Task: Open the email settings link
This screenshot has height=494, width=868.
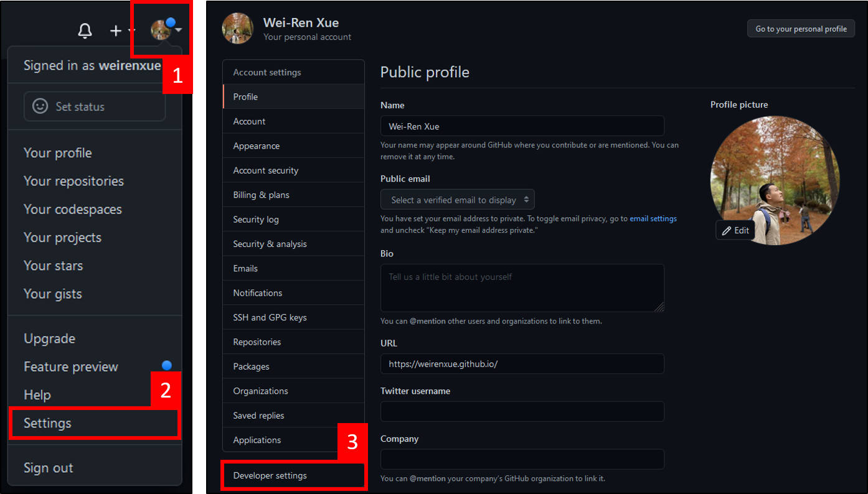Action: [653, 218]
